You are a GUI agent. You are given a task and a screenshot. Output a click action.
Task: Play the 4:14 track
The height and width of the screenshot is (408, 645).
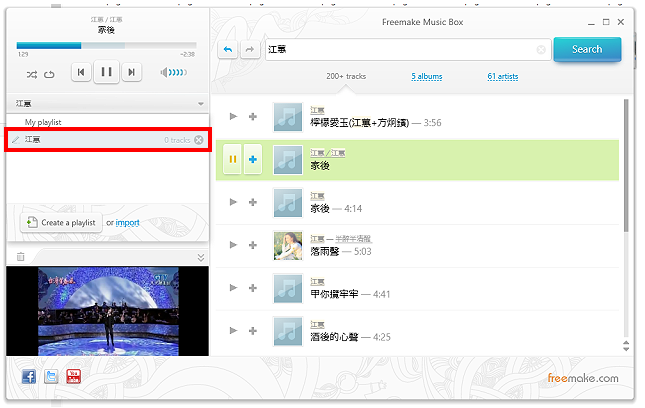pyautogui.click(x=233, y=202)
